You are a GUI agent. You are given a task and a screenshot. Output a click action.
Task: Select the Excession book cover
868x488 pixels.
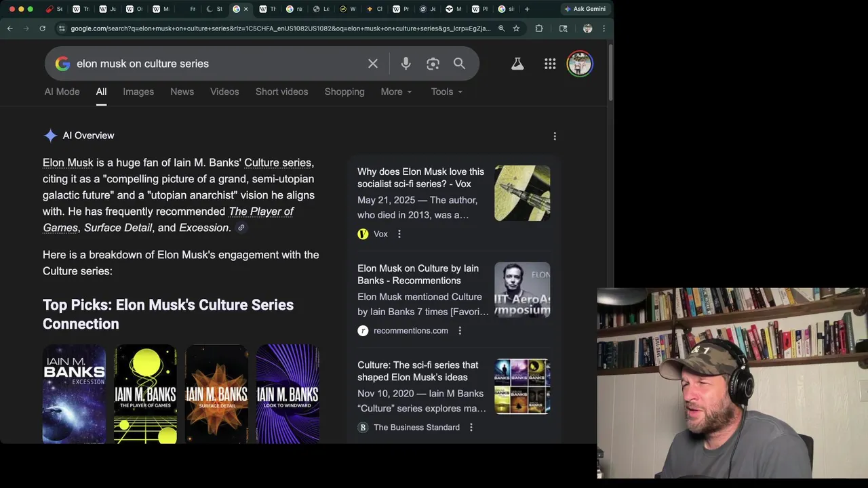pyautogui.click(x=74, y=394)
